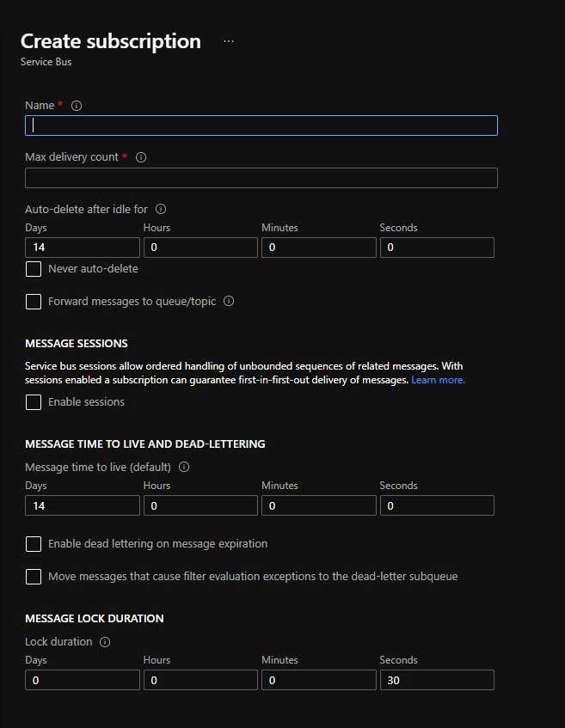Select Message time to live Minutes field
The width and height of the screenshot is (565, 728).
click(319, 505)
